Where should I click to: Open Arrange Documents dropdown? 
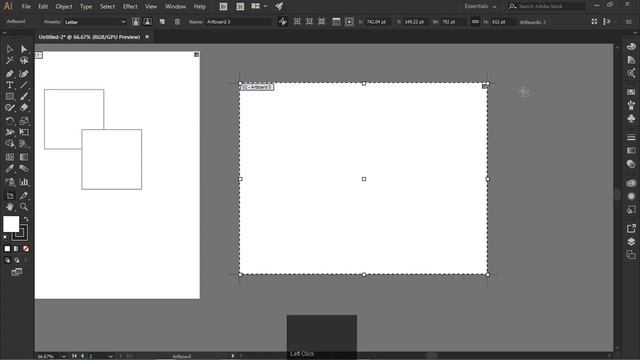pos(259,6)
